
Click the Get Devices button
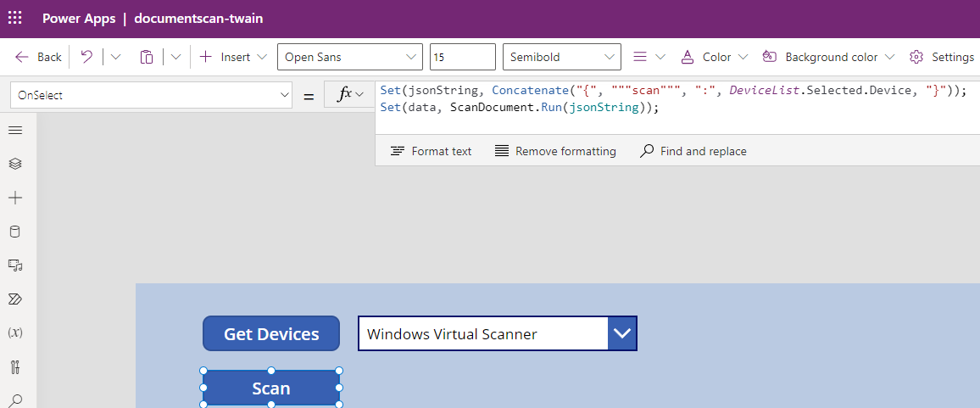[x=271, y=333]
